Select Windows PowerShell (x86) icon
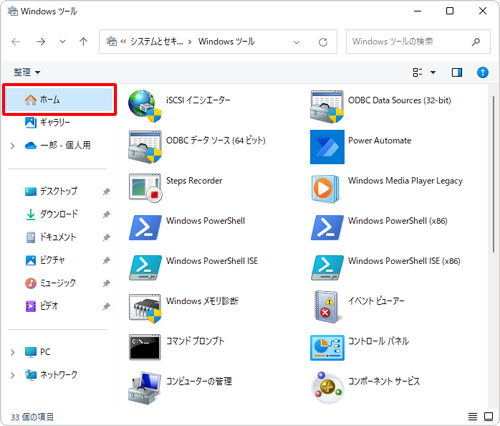The width and height of the screenshot is (500, 426). pos(327,227)
